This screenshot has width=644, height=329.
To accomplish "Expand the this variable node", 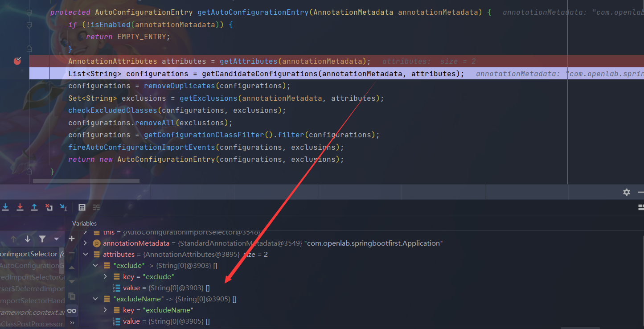I will tap(86, 232).
